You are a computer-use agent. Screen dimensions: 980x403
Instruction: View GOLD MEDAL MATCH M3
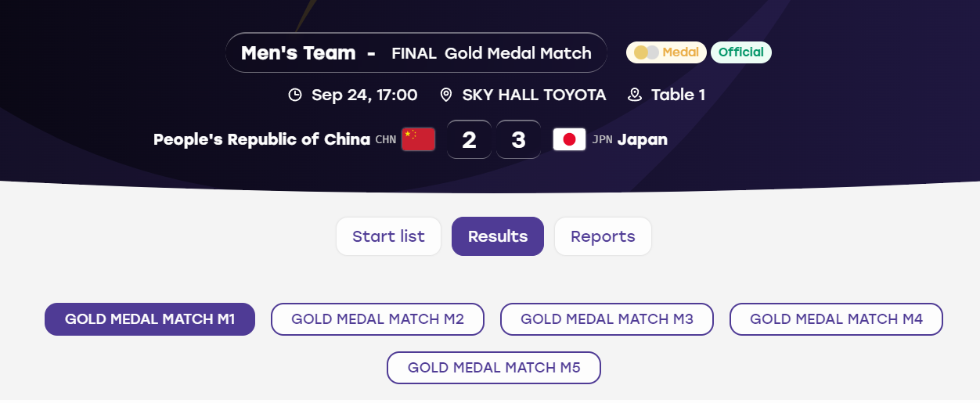607,319
